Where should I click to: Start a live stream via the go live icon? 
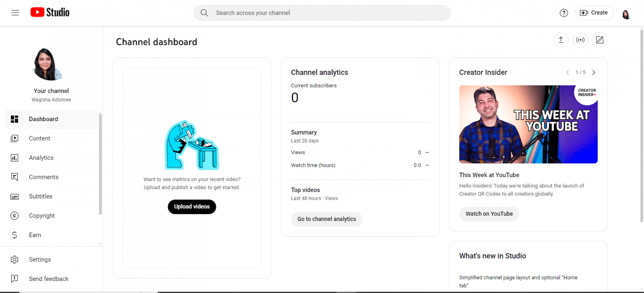tap(580, 40)
